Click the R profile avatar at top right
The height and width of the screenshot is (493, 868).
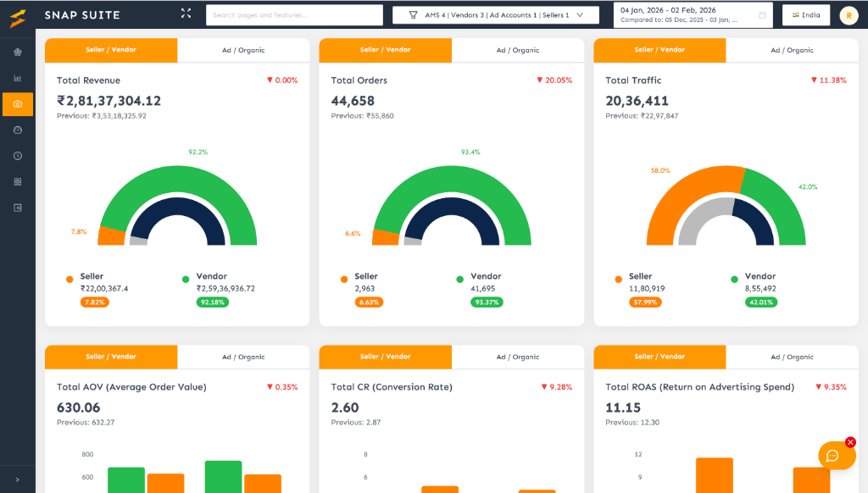(x=849, y=15)
